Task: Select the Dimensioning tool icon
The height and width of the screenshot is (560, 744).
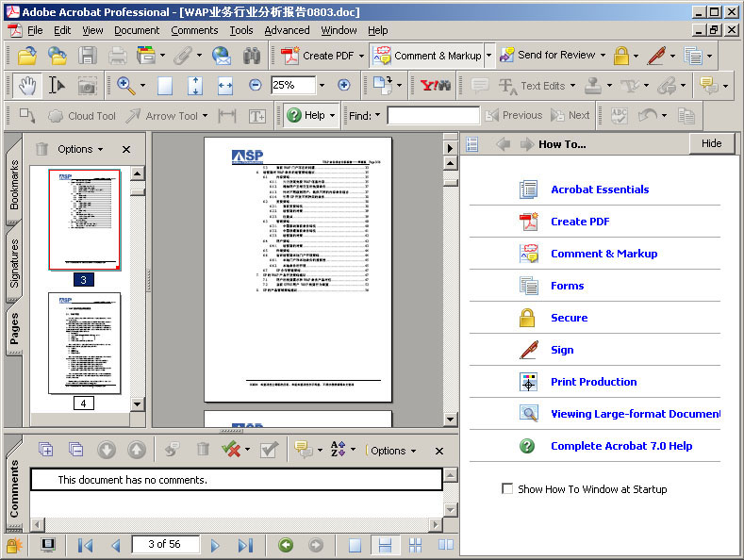Action: (x=227, y=116)
